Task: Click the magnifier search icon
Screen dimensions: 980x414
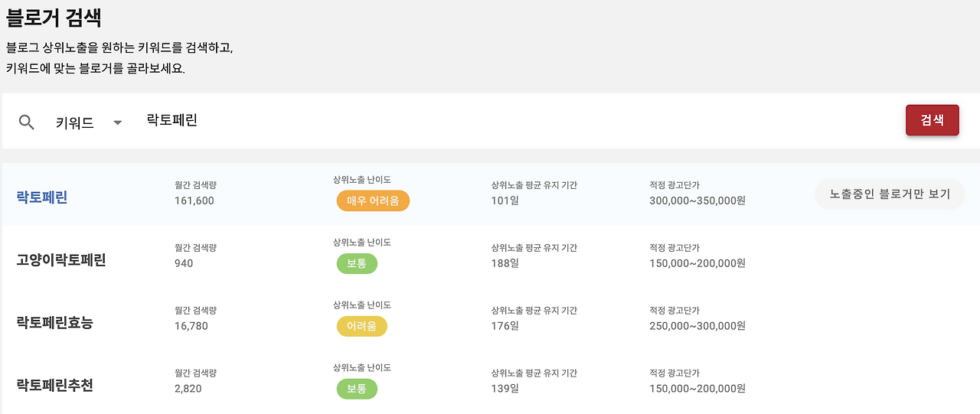Action: point(27,122)
